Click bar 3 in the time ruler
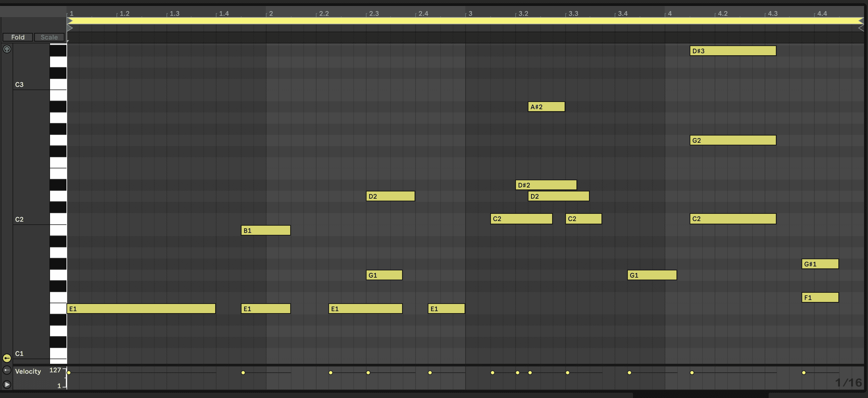 (470, 13)
